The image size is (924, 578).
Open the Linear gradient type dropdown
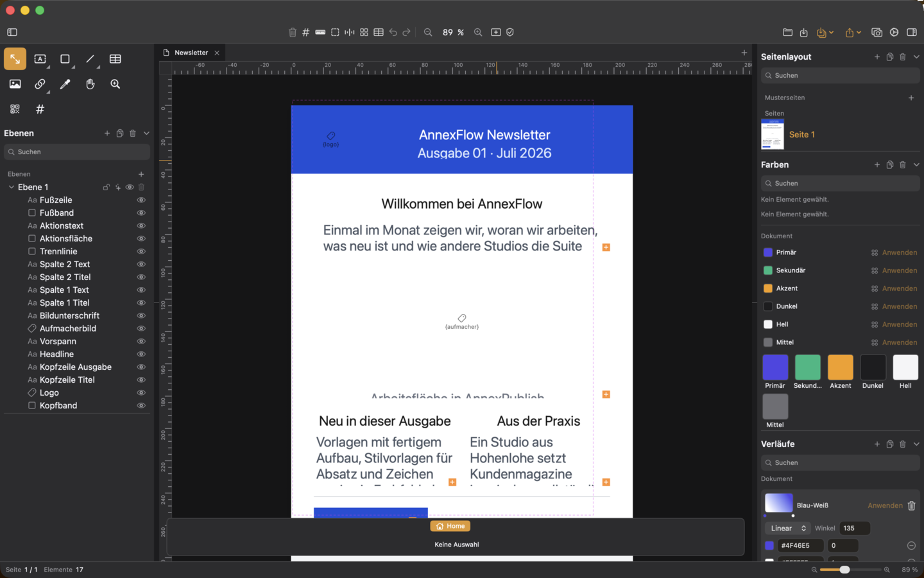tap(788, 529)
